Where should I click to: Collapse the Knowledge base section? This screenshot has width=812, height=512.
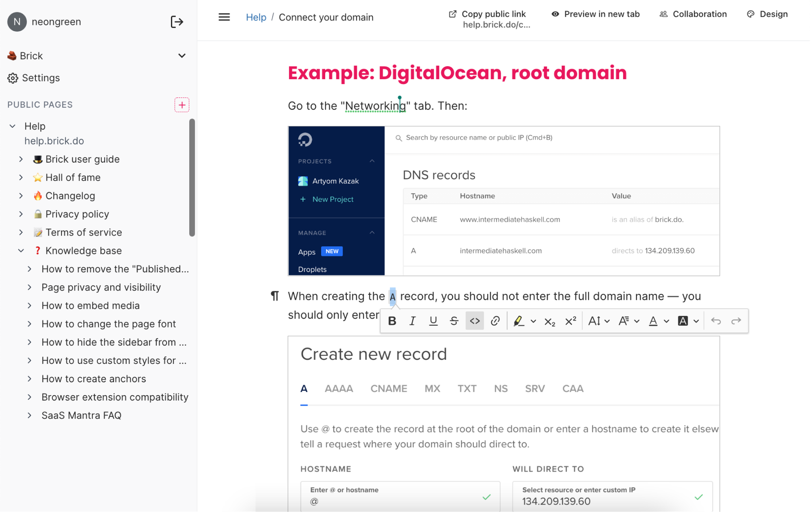[21, 251]
